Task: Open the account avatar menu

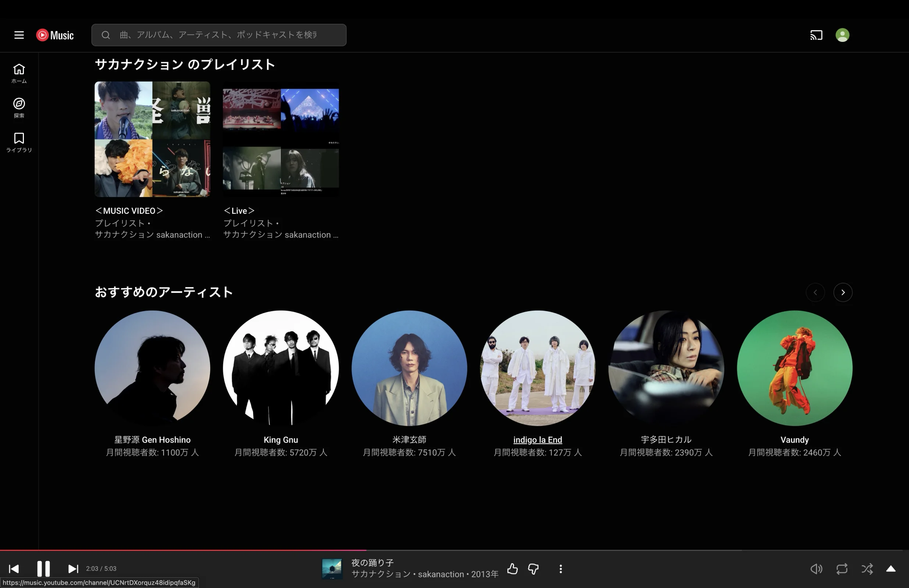Action: pos(842,35)
